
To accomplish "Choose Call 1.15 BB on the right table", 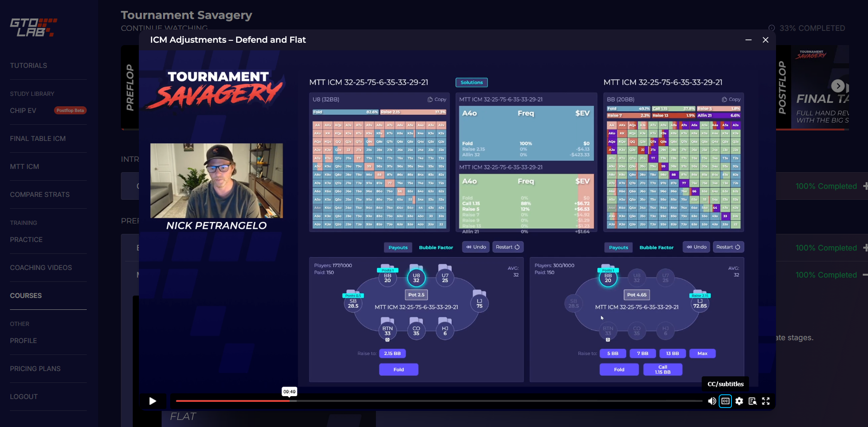I will point(662,369).
